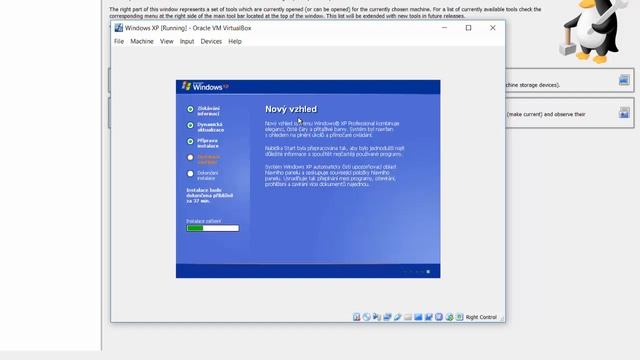Click the penguin mascot image in Manager window
The height and width of the screenshot is (360, 640).
pyautogui.click(x=594, y=31)
